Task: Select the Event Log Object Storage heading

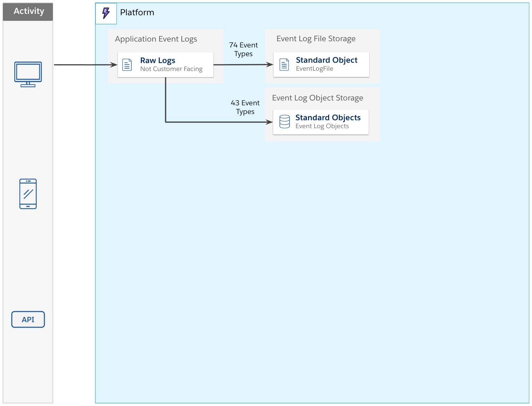Action: point(317,98)
